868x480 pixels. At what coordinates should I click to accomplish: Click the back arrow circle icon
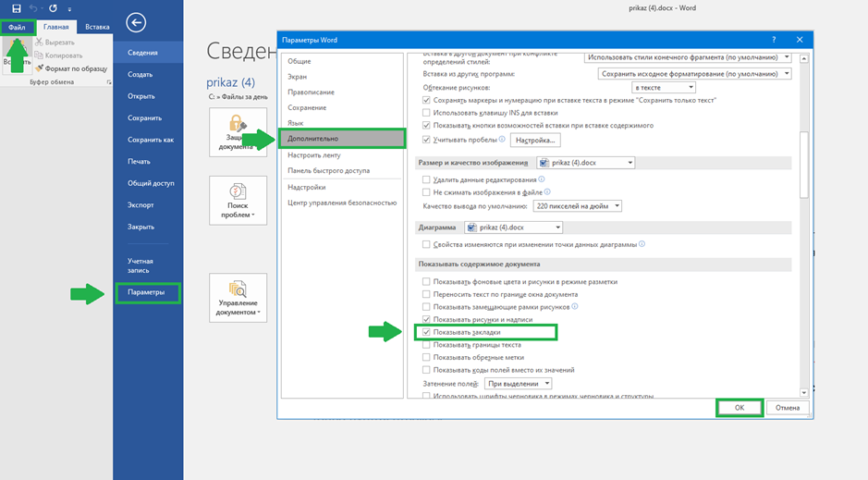(136, 22)
